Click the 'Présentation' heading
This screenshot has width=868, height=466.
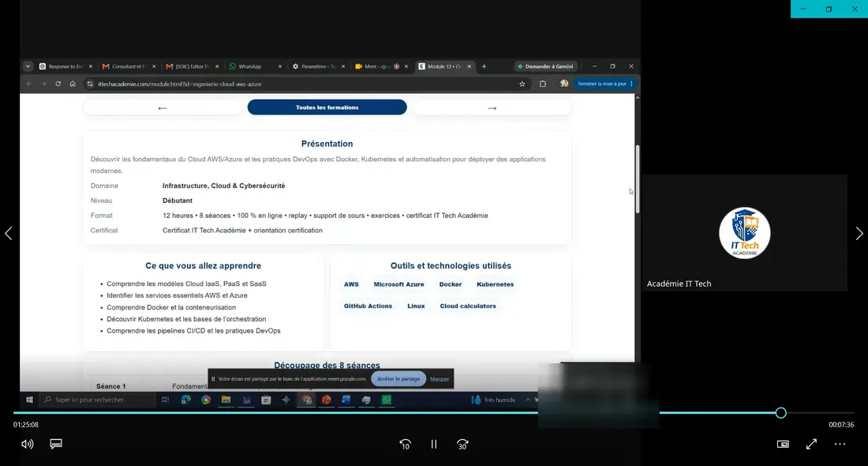tap(327, 144)
